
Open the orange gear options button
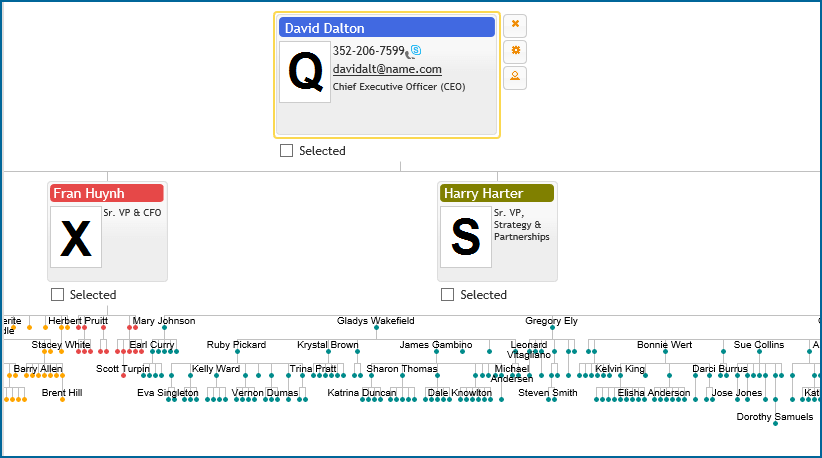(x=515, y=50)
